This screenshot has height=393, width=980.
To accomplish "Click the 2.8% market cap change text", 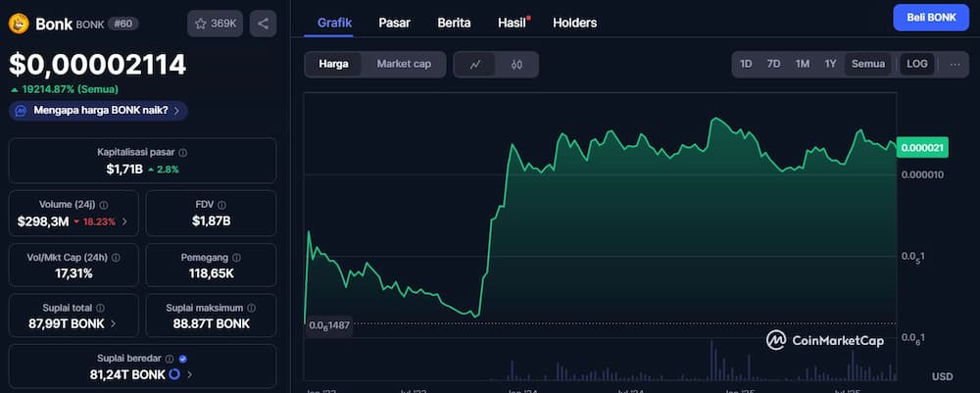I will 168,170.
